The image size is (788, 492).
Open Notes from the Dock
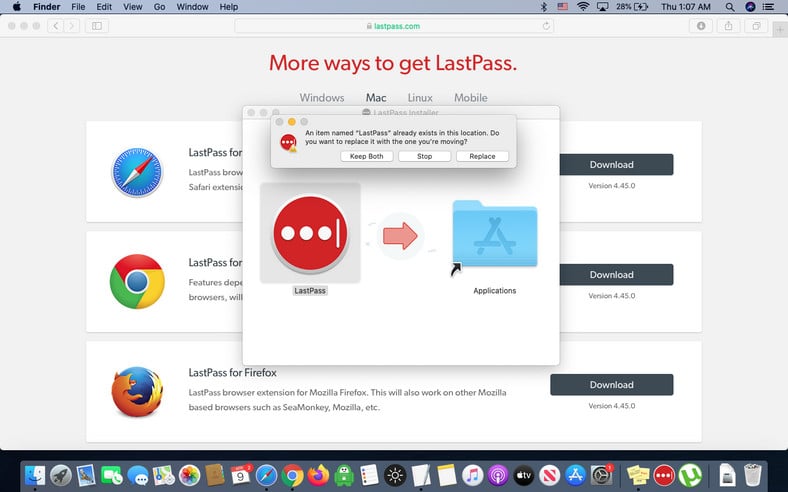(446, 475)
